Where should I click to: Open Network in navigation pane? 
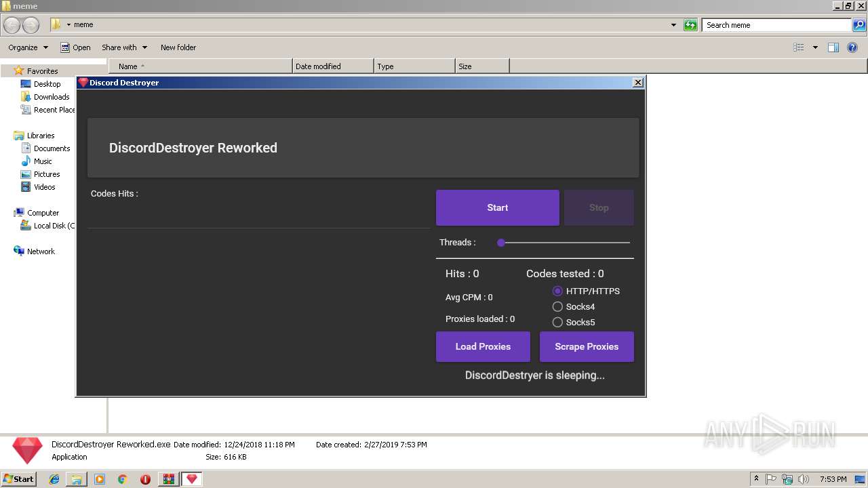[41, 251]
